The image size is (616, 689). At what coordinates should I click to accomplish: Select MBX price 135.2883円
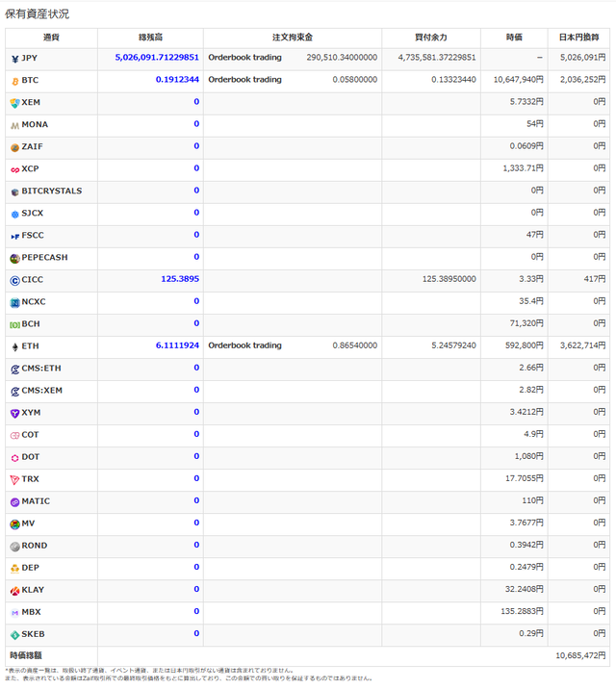522,611
